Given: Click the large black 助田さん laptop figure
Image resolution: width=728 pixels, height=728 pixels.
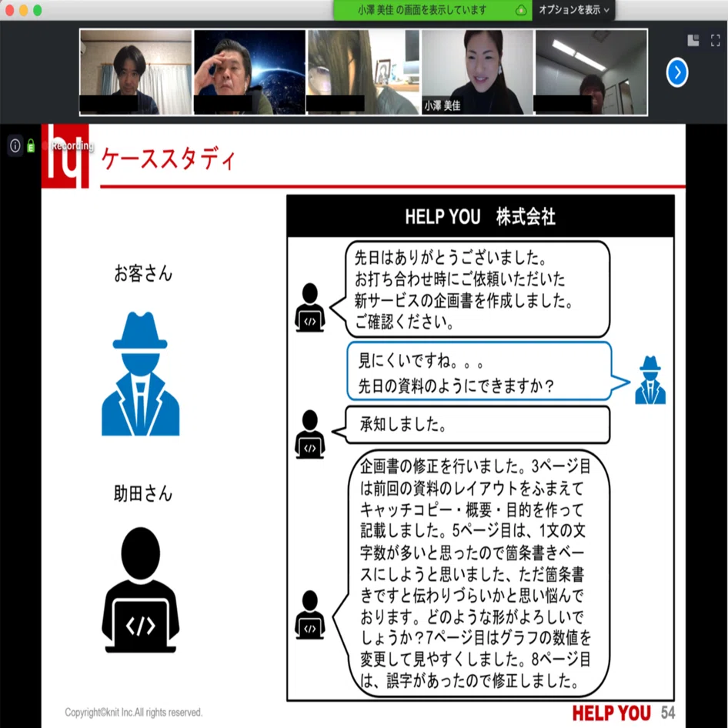Looking at the screenshot, I should point(140,589).
